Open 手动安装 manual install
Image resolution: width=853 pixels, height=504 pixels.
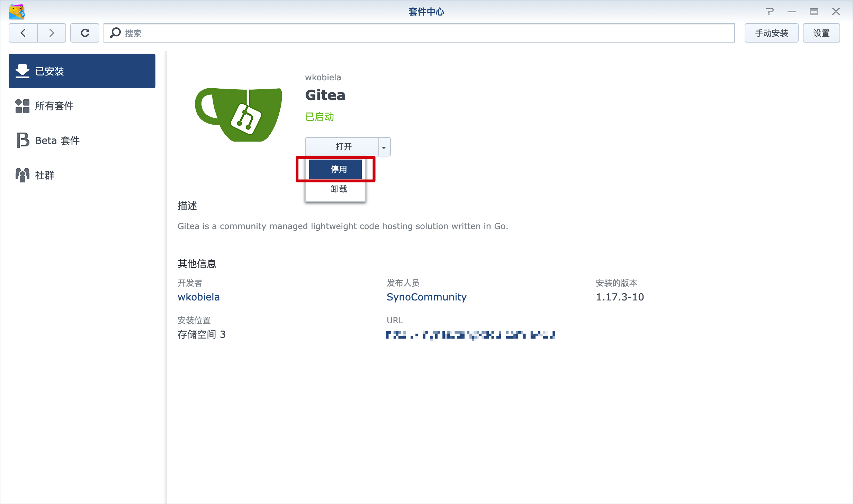pos(771,33)
